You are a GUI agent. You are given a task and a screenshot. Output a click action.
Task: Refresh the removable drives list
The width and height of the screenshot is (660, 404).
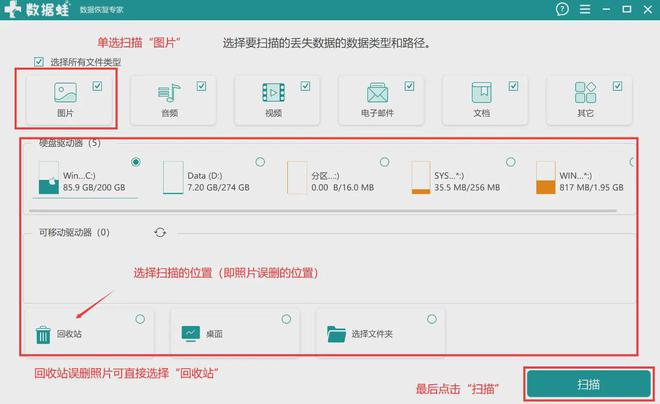(160, 232)
